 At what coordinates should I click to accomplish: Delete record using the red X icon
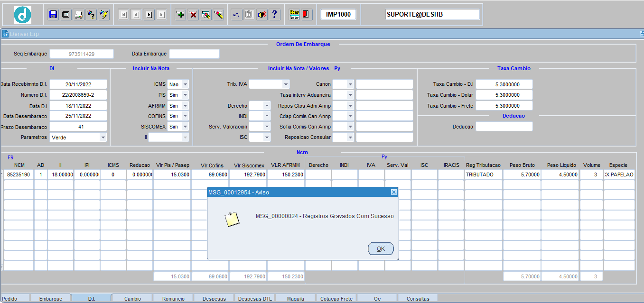point(193,15)
